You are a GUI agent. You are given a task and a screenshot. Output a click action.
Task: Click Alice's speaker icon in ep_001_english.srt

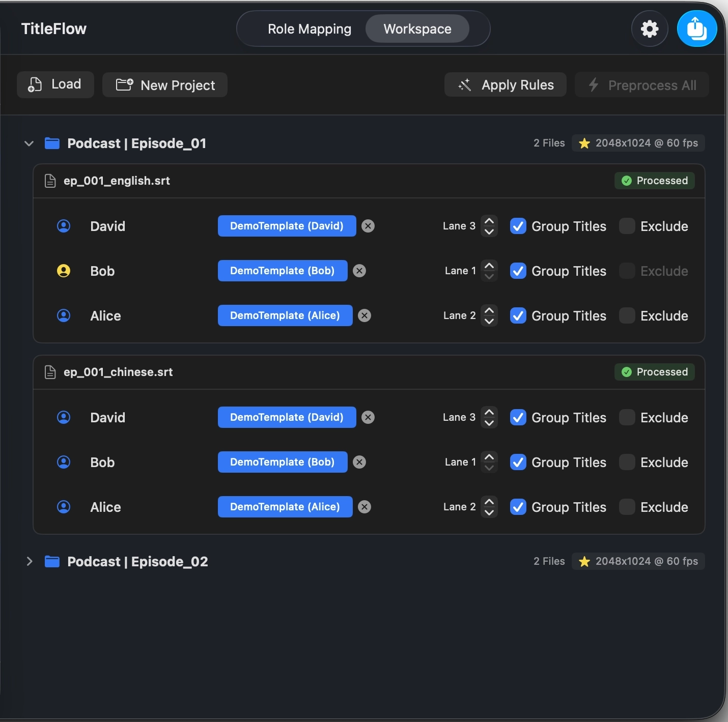64,315
